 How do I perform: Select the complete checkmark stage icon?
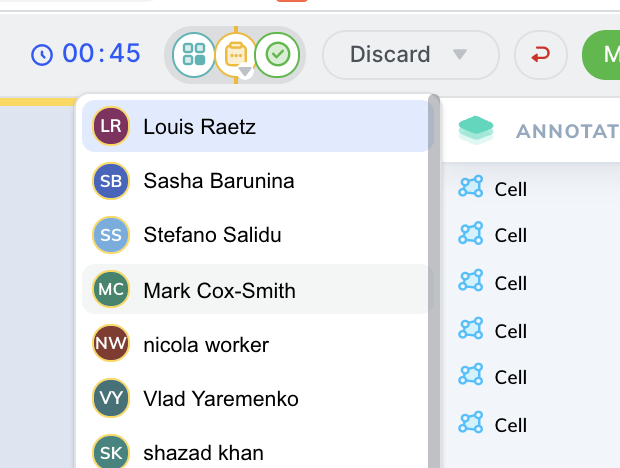click(x=278, y=55)
